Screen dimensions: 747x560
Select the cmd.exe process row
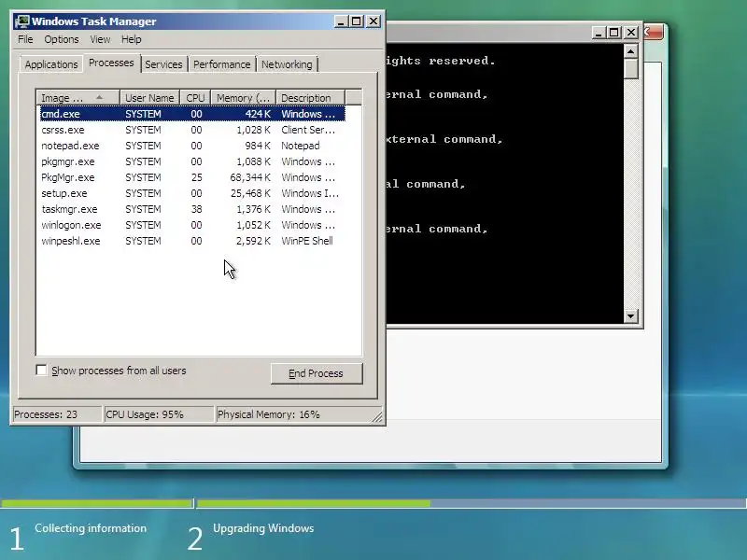192,114
